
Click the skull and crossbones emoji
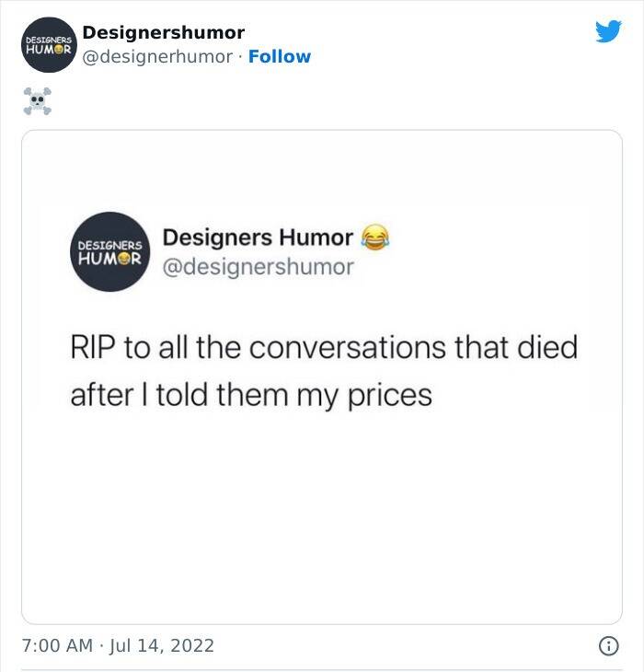[37, 101]
